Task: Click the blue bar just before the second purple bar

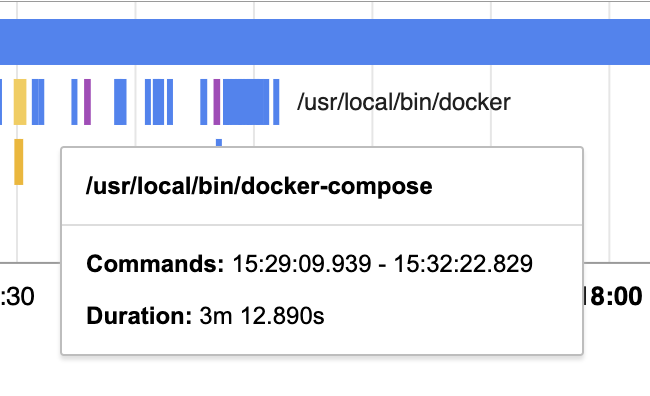Action: pos(204,102)
